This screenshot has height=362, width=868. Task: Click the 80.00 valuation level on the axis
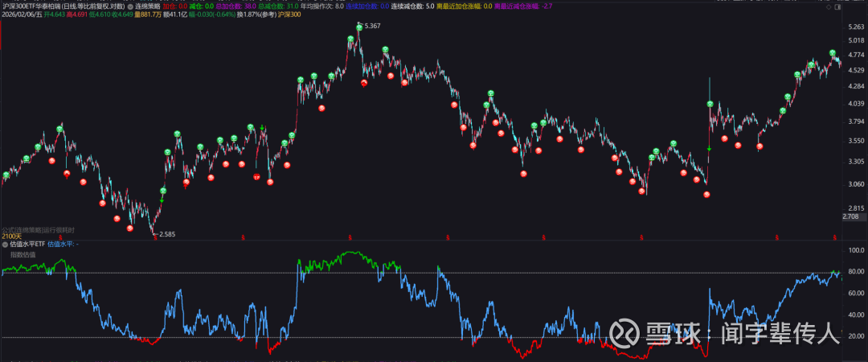point(855,272)
